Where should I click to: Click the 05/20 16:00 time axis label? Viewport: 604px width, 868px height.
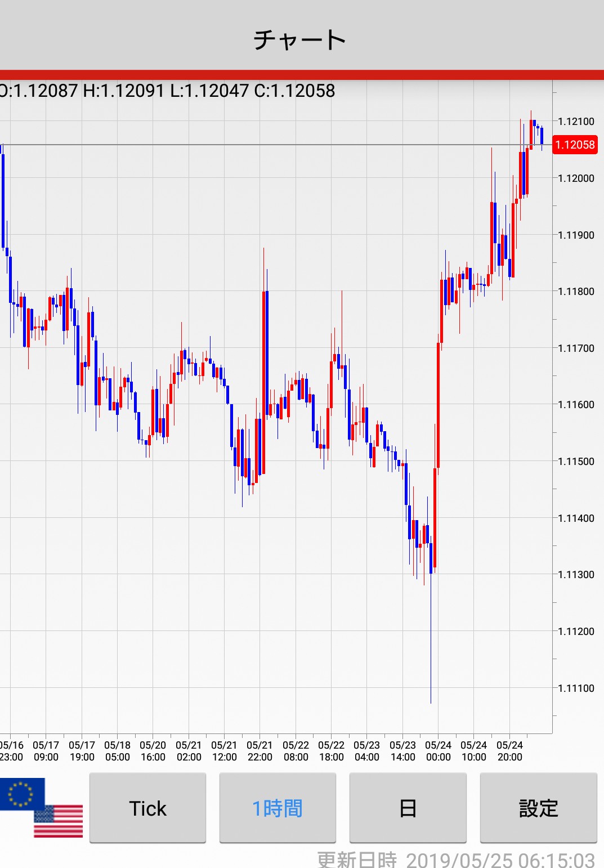(x=153, y=751)
